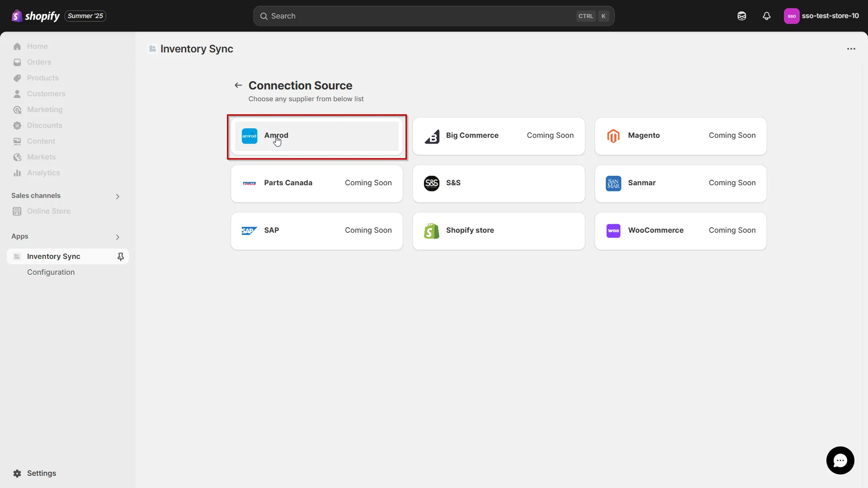Choose the S&S supplier card

(x=499, y=183)
